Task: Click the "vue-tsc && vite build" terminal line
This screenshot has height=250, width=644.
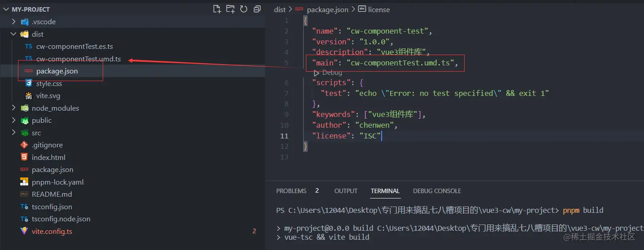Action: click(327, 237)
